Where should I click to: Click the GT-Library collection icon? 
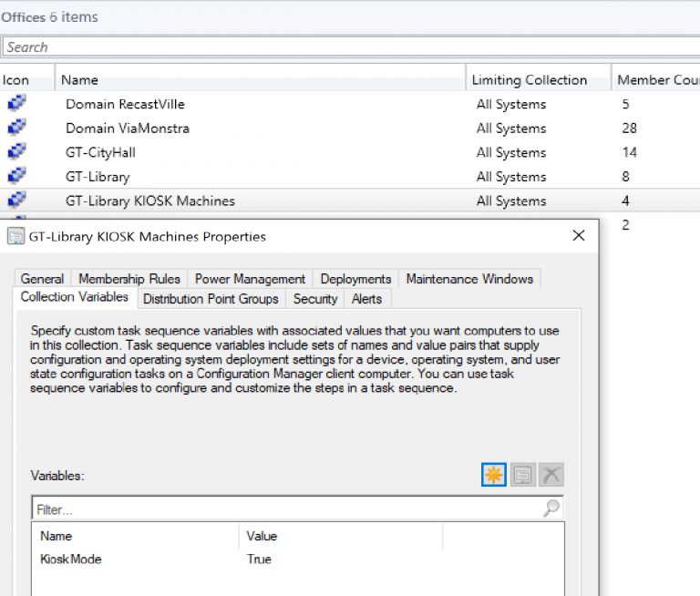point(16,177)
